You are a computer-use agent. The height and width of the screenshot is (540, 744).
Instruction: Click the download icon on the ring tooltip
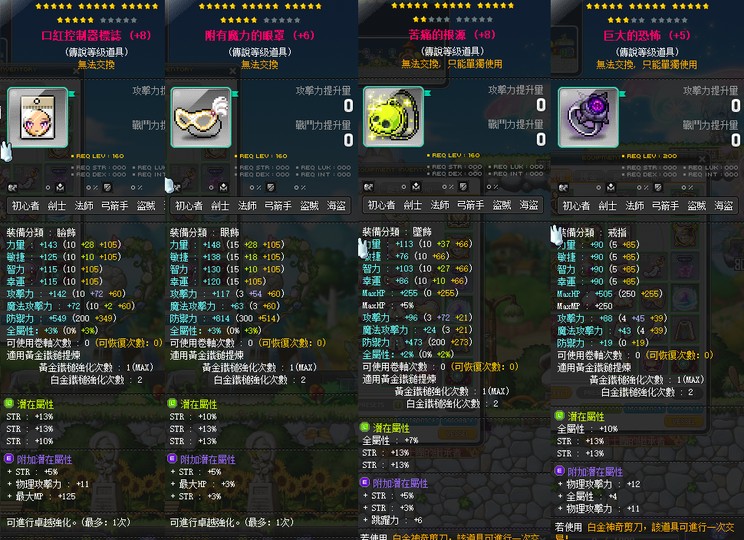[611, 187]
